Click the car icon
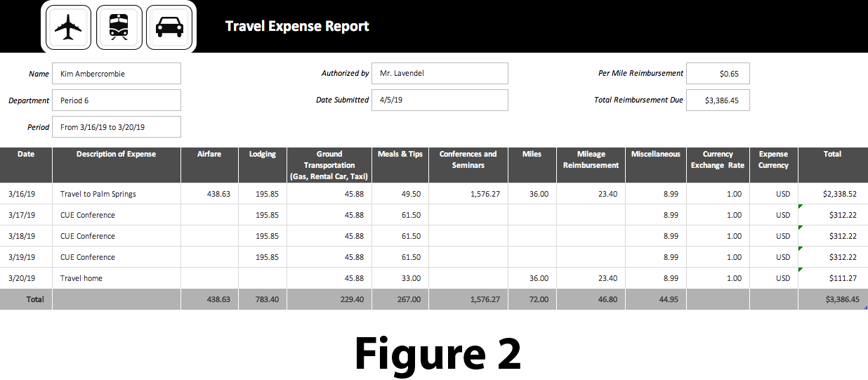This screenshot has width=868, height=380. (169, 27)
